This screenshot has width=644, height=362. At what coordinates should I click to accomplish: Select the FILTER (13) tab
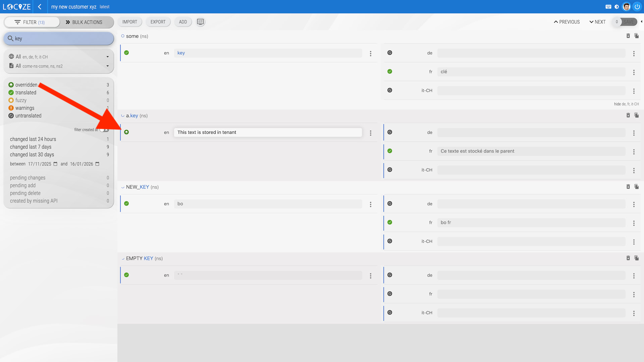pos(30,22)
